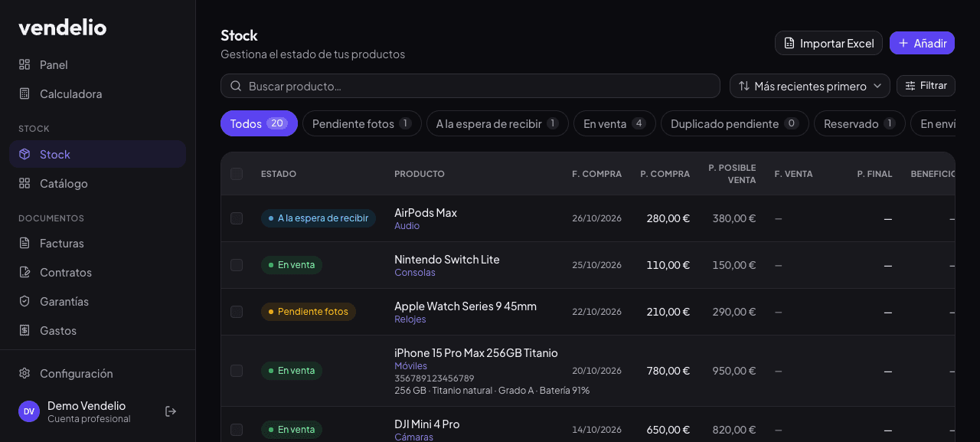The width and height of the screenshot is (980, 442).
Task: Open the Gastos receipt icon
Action: click(x=24, y=330)
